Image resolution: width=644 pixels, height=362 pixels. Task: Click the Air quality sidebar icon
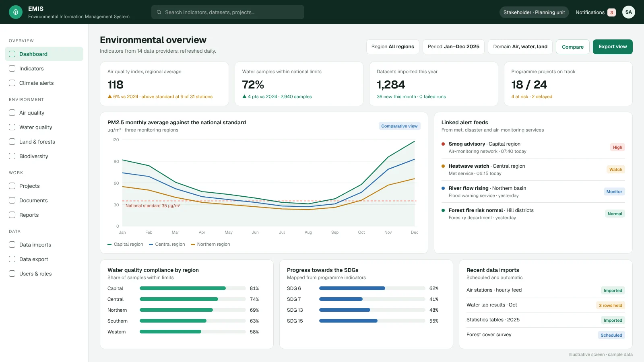tap(12, 113)
